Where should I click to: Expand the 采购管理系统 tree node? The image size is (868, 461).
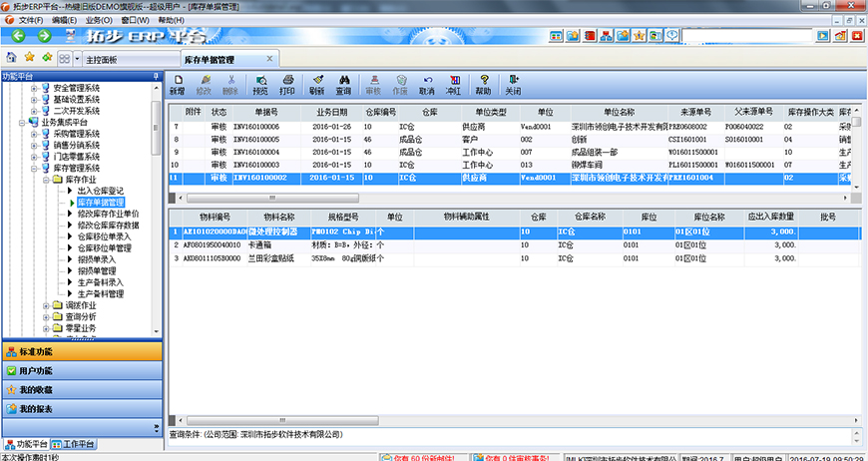point(34,134)
